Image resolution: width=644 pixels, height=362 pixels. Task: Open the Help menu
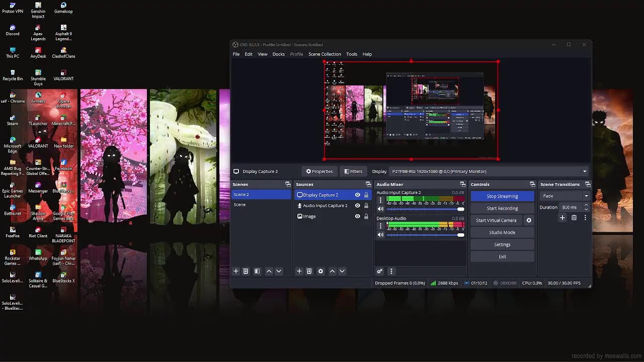pos(367,54)
